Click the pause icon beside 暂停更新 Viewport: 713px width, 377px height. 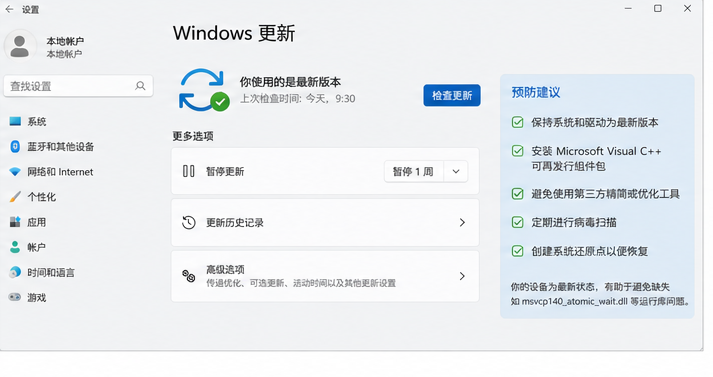(188, 171)
